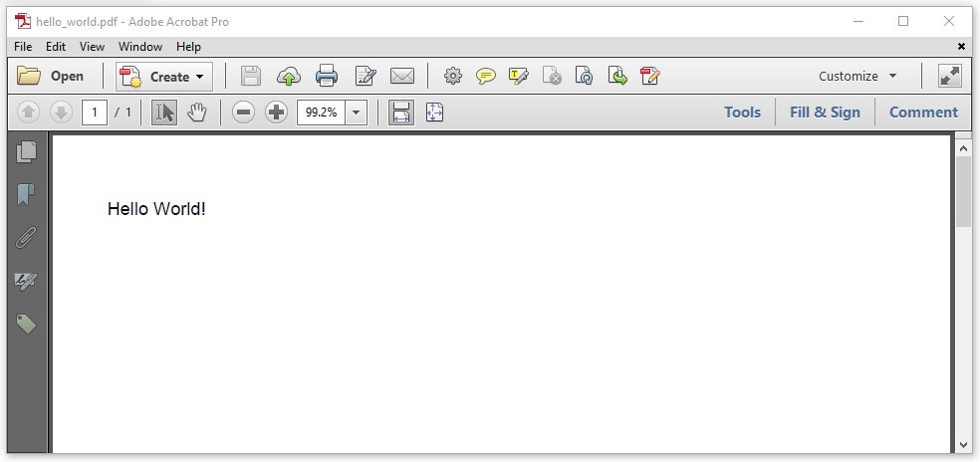The height and width of the screenshot is (462, 980).
Task: Zoom out with minus button
Action: (x=243, y=113)
